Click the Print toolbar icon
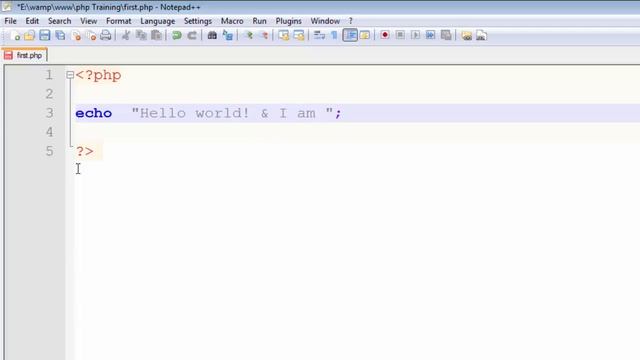Image resolution: width=640 pixels, height=360 pixels. pyautogui.click(x=106, y=36)
